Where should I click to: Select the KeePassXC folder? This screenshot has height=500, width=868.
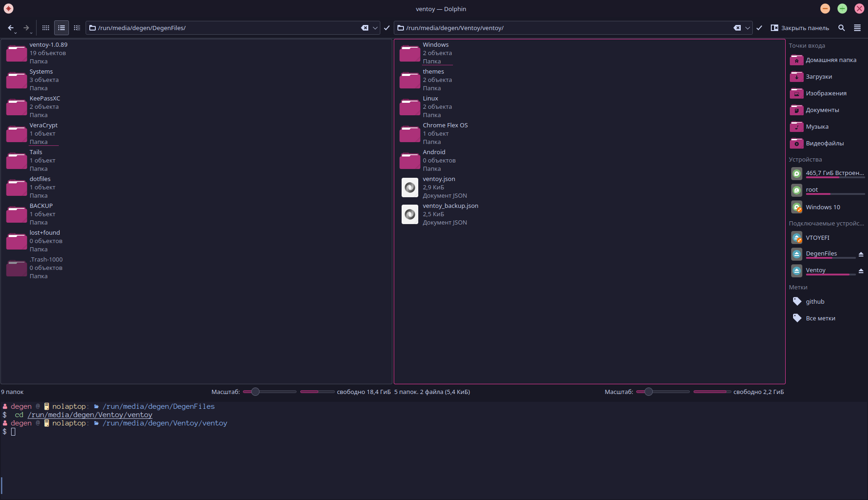point(33,106)
